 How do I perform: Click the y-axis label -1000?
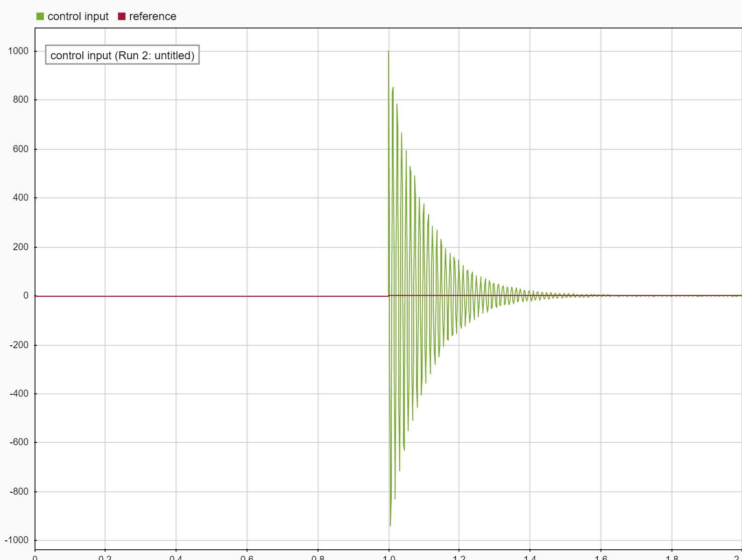pos(17,540)
